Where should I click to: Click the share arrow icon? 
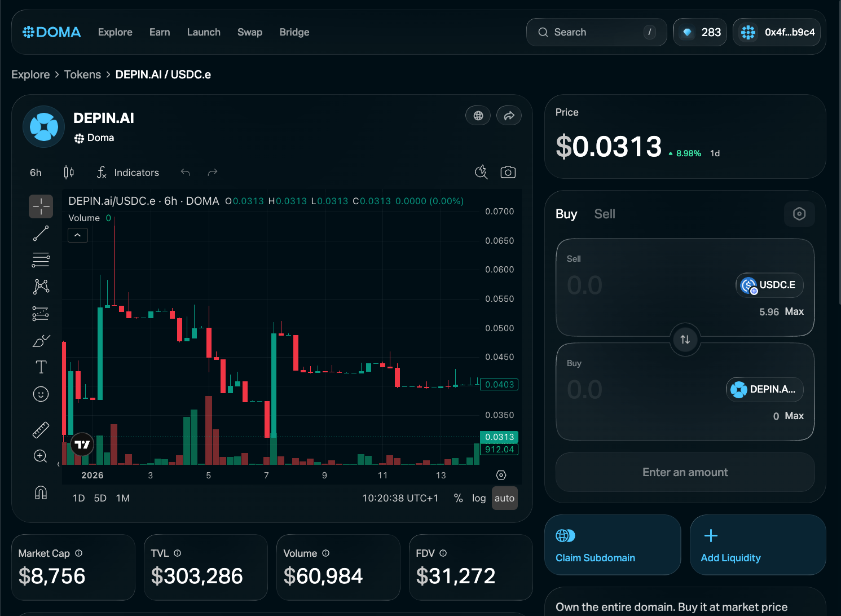point(509,116)
